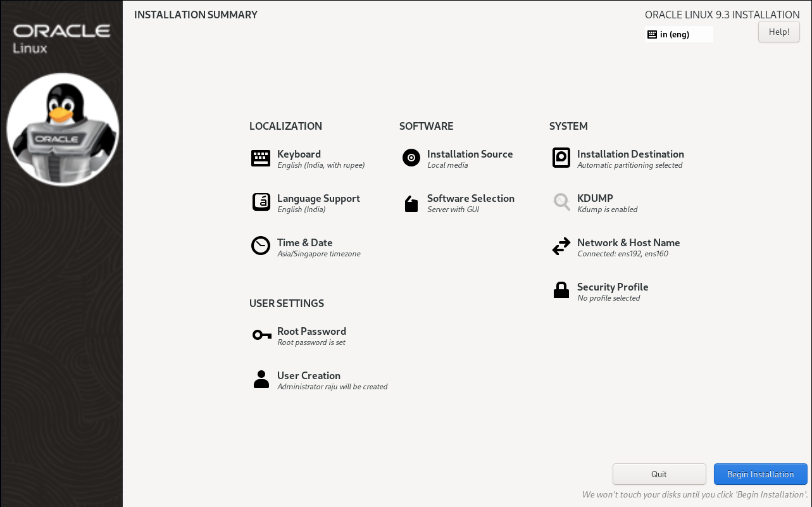The height and width of the screenshot is (507, 812).
Task: Click the SOFTWARE section heading
Action: (426, 126)
